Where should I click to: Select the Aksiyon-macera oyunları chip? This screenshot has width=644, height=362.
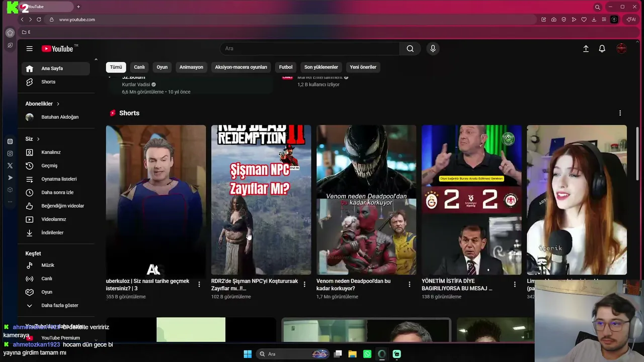[241, 67]
